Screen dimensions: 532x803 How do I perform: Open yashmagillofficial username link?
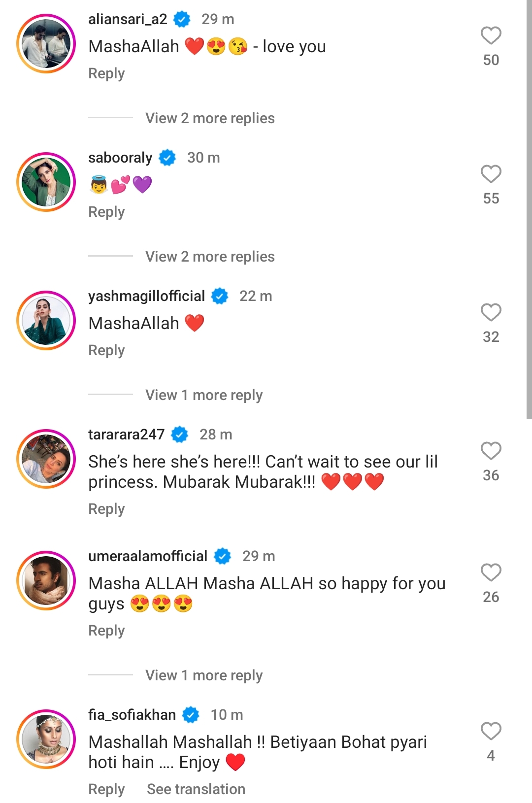[x=146, y=296]
